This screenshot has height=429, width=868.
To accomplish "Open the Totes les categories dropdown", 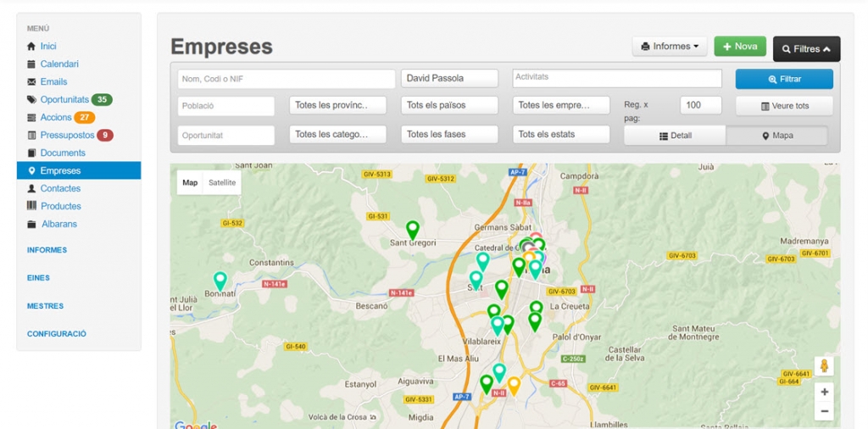I will 337,135.
